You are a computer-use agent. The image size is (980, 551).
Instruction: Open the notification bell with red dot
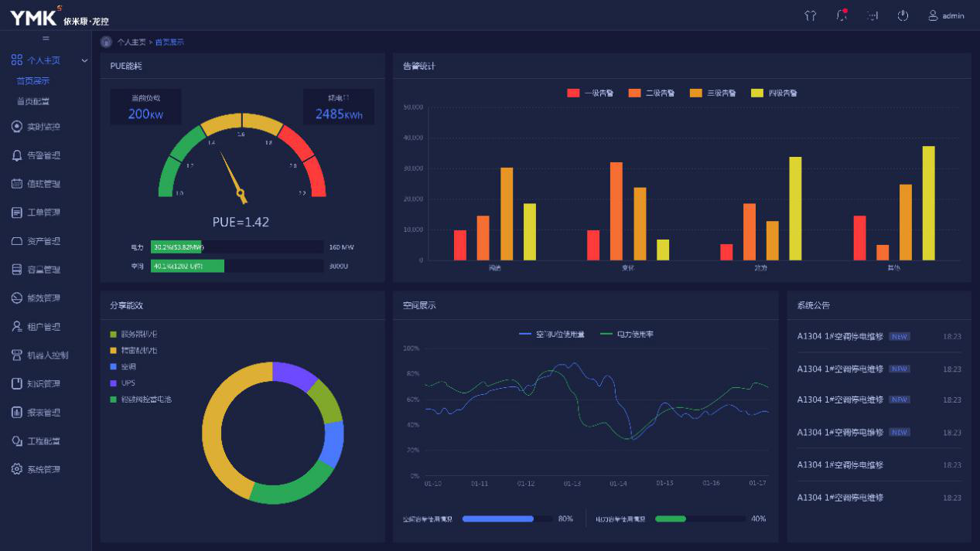[x=842, y=15]
